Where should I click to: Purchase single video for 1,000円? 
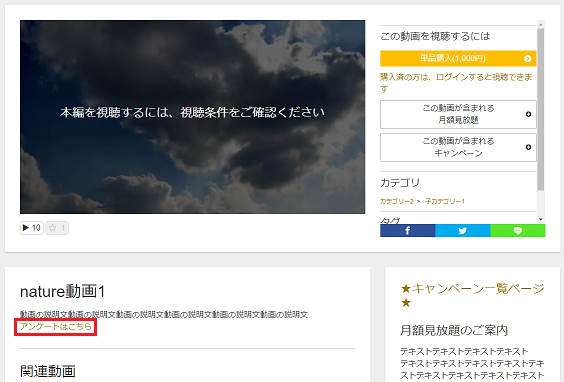(x=458, y=58)
